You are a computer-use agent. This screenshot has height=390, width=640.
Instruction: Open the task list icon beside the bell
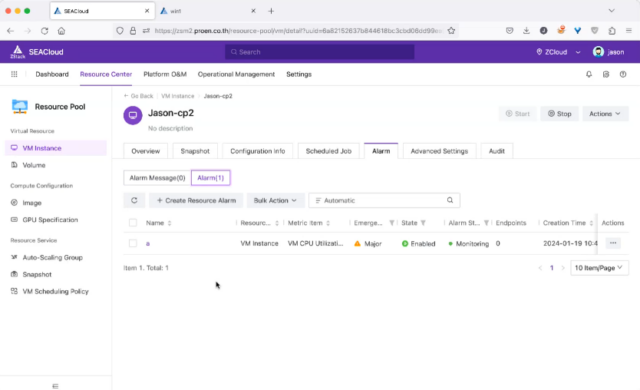click(606, 74)
